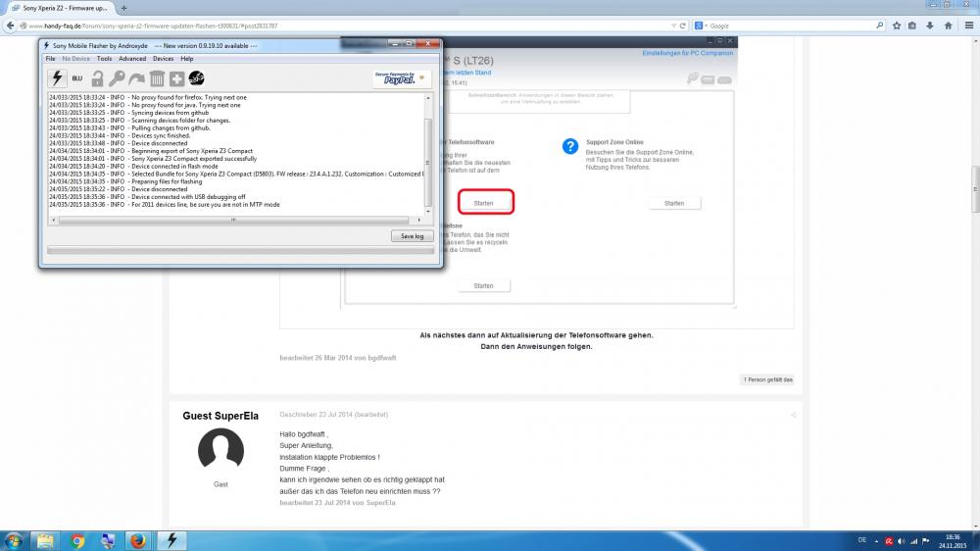Click the log's horizontal scrollbar
980x551 pixels.
click(x=235, y=220)
